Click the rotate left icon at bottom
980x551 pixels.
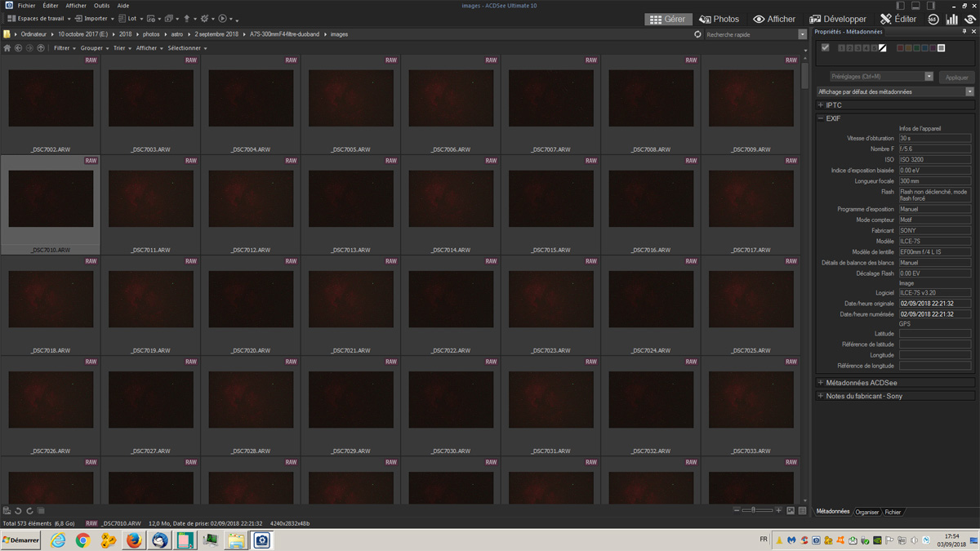(18, 511)
